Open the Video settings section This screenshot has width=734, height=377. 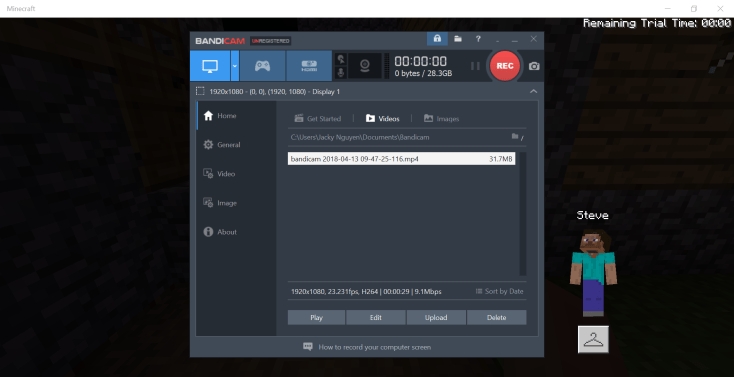236,174
